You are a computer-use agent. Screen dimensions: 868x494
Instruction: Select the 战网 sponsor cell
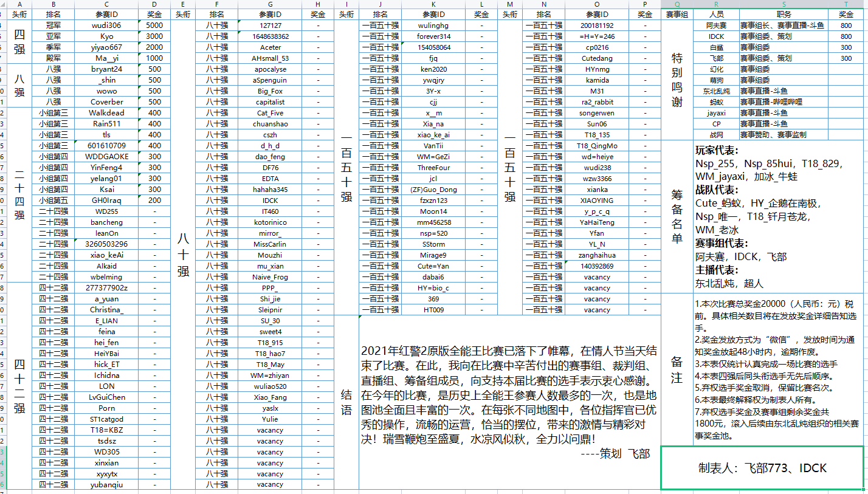pos(717,134)
